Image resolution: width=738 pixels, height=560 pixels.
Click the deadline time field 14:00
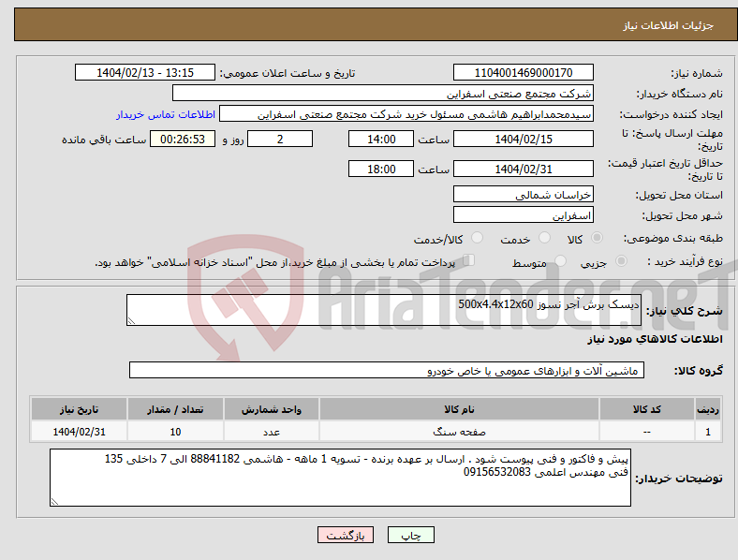tap(381, 139)
